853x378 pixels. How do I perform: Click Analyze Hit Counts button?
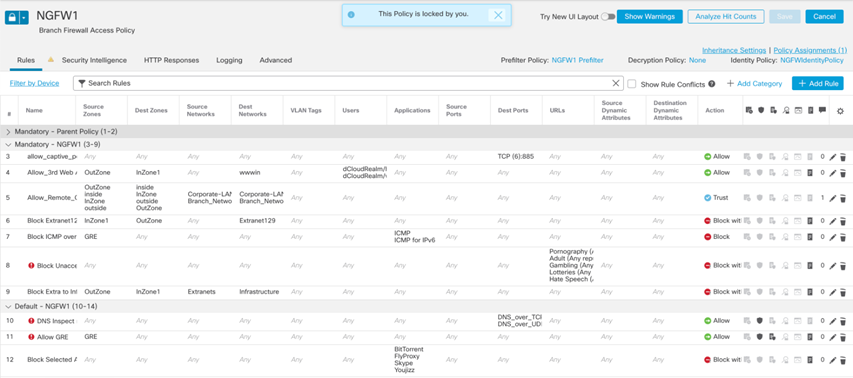tap(726, 16)
